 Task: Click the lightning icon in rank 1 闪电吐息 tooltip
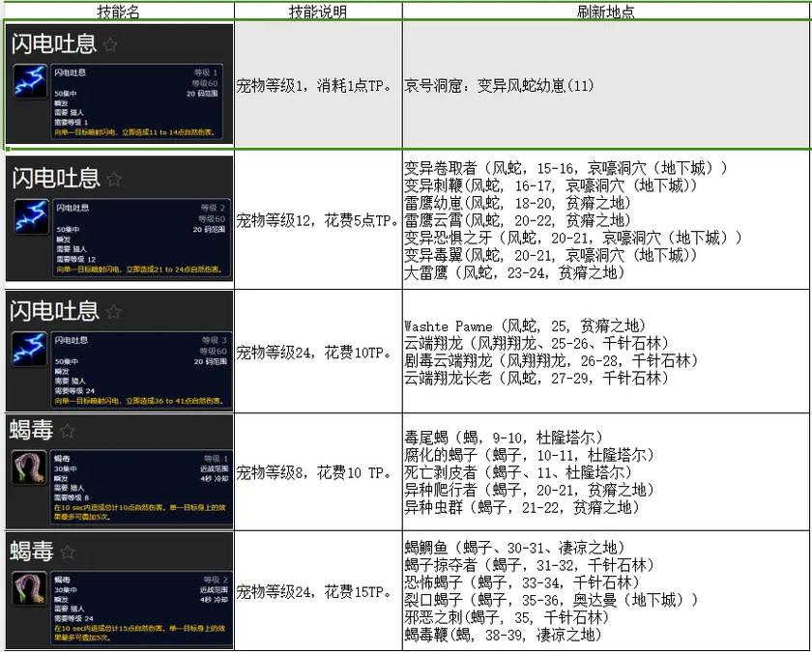coord(30,81)
